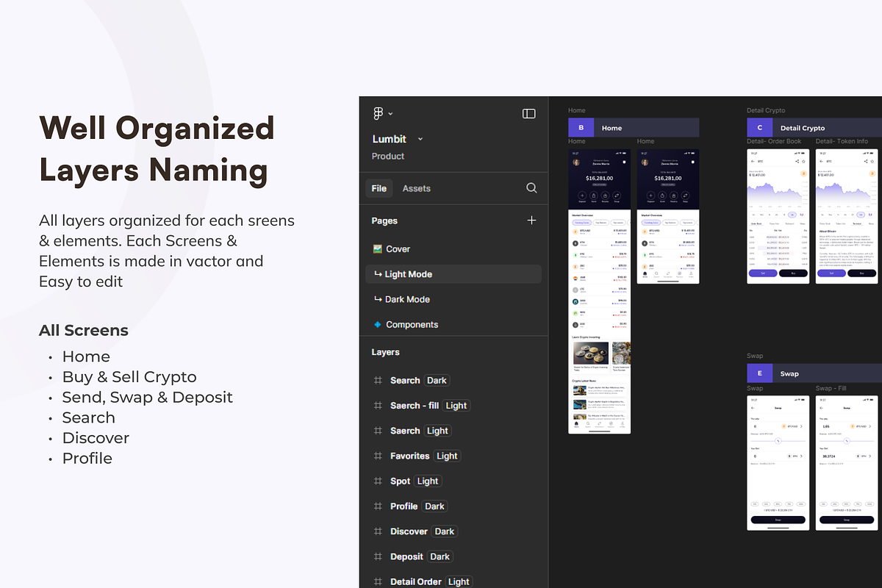Open the Components page
Screen dimensions: 882x588
click(x=406, y=324)
